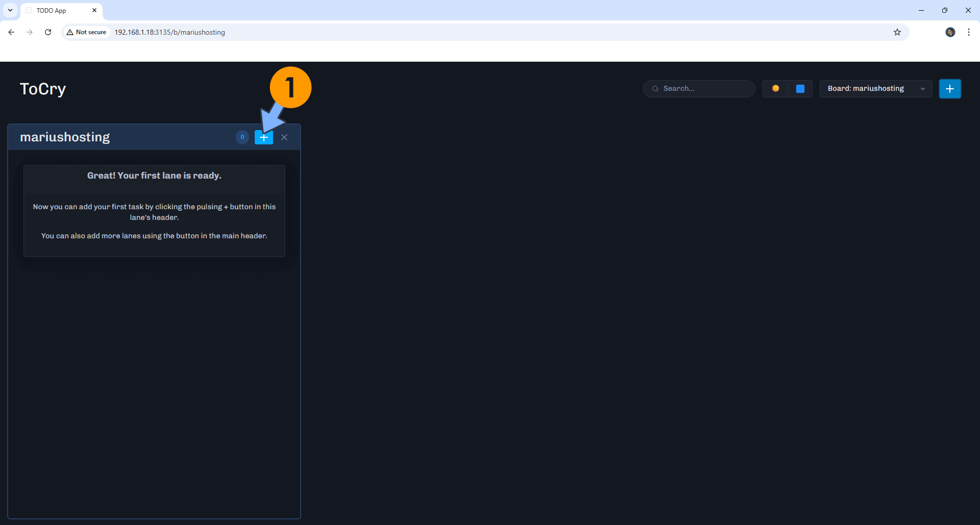The height and width of the screenshot is (525, 980).
Task: Click the 'You can also add more lanes' text
Action: [x=154, y=236]
